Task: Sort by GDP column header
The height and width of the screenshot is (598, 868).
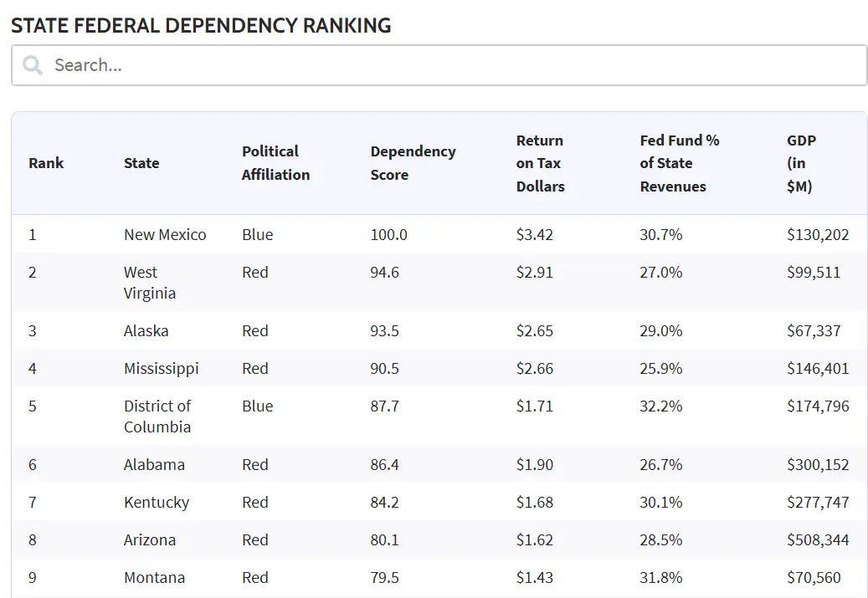Action: pos(800,163)
